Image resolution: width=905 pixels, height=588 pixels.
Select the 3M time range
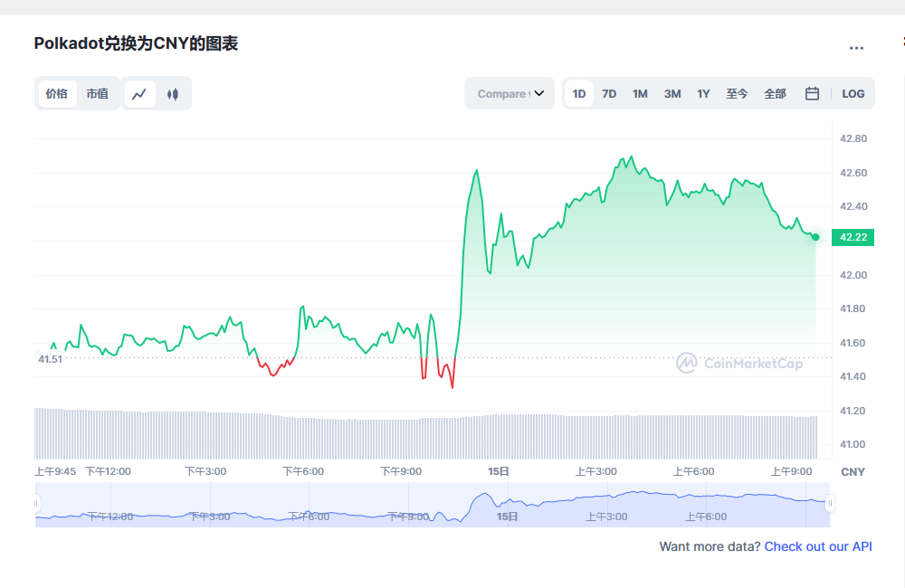[672, 93]
